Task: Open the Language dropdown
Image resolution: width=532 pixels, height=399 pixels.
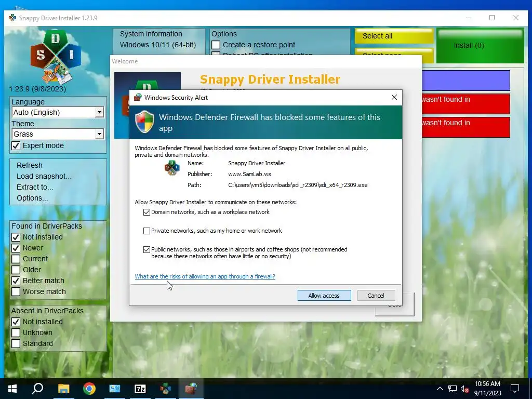Action: pos(58,112)
